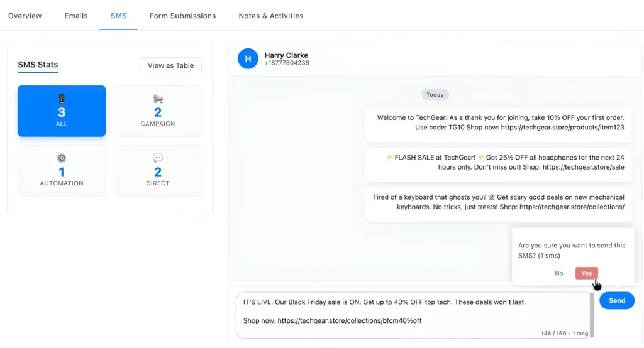Select the AUTOMATION label
The width and height of the screenshot is (644, 348).
[62, 183]
